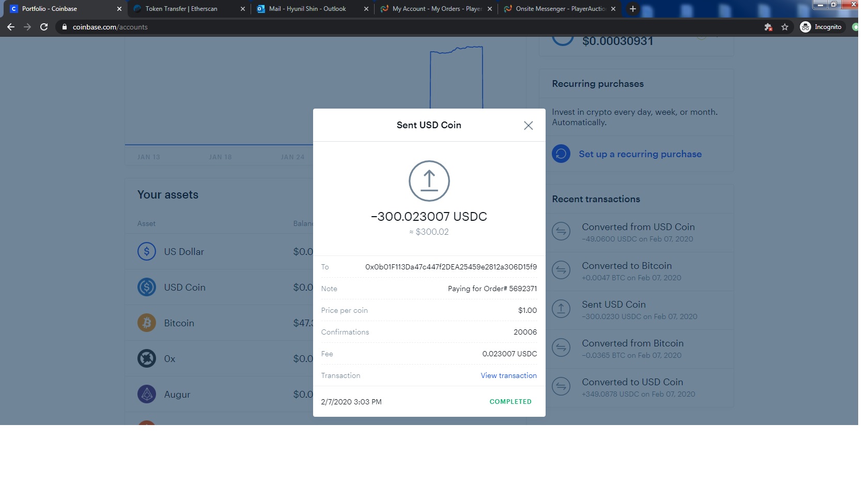The height and width of the screenshot is (484, 868).
Task: Reload the Coinbase page
Action: coord(44,27)
